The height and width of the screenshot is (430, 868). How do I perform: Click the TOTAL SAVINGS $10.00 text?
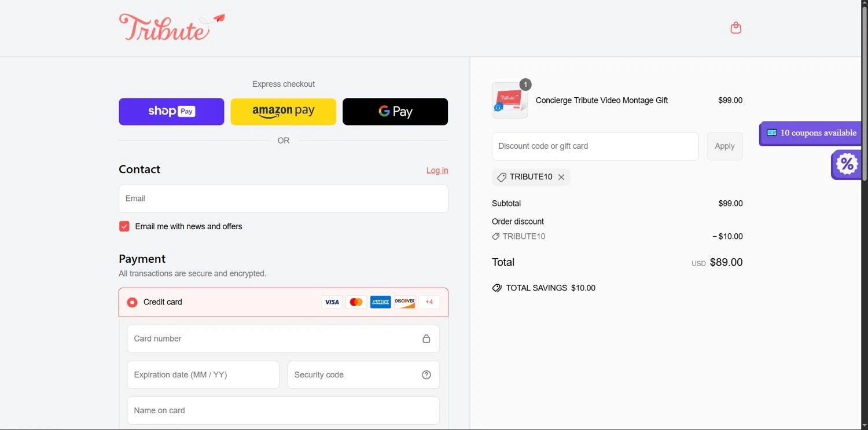[x=550, y=288]
